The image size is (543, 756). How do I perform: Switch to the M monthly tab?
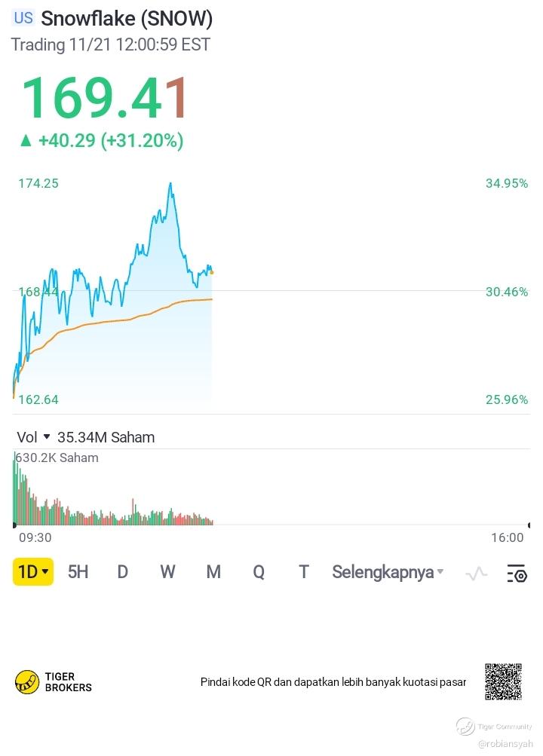(213, 572)
